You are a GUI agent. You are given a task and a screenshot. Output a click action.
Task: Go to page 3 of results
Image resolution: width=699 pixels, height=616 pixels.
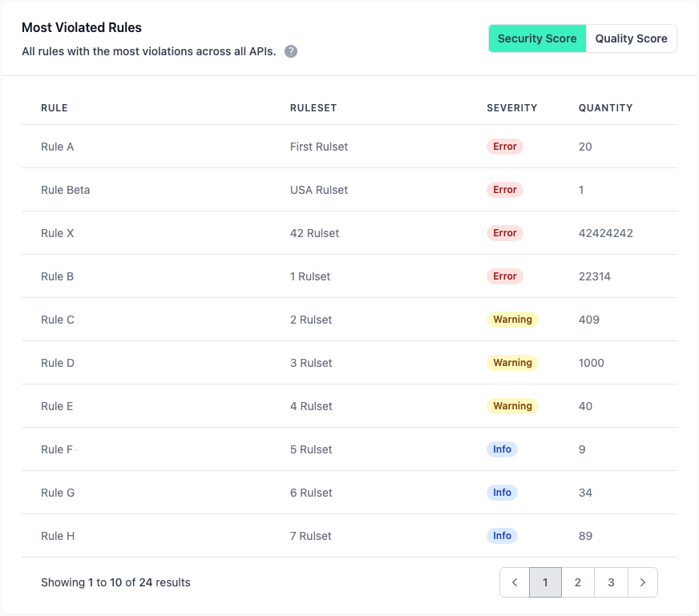(610, 582)
